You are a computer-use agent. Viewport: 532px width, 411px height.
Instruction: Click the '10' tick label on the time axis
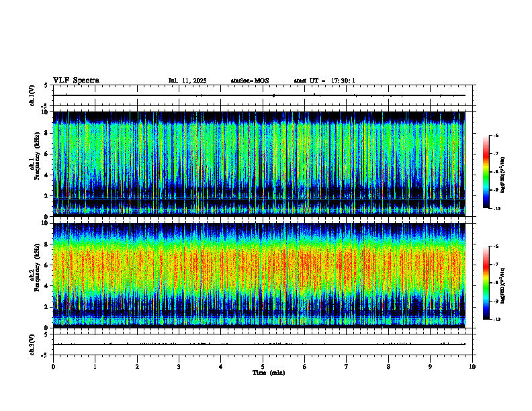click(x=472, y=367)
